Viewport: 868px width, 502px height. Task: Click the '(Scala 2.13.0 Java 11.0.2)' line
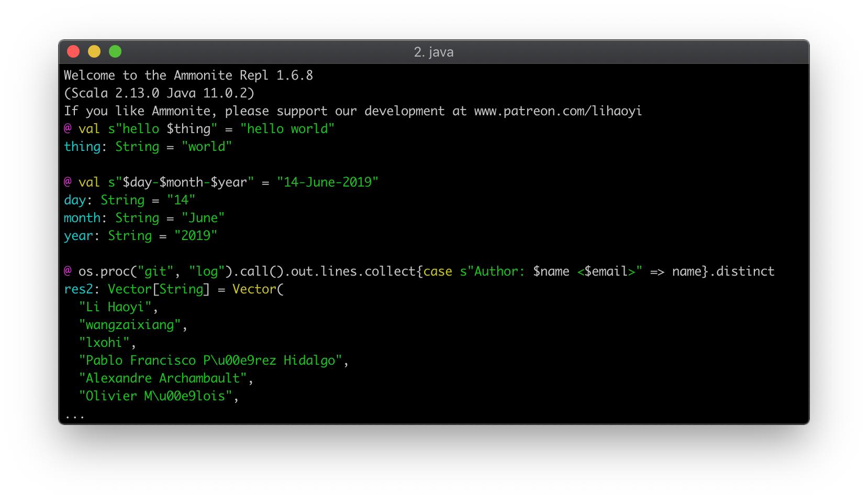tap(159, 93)
